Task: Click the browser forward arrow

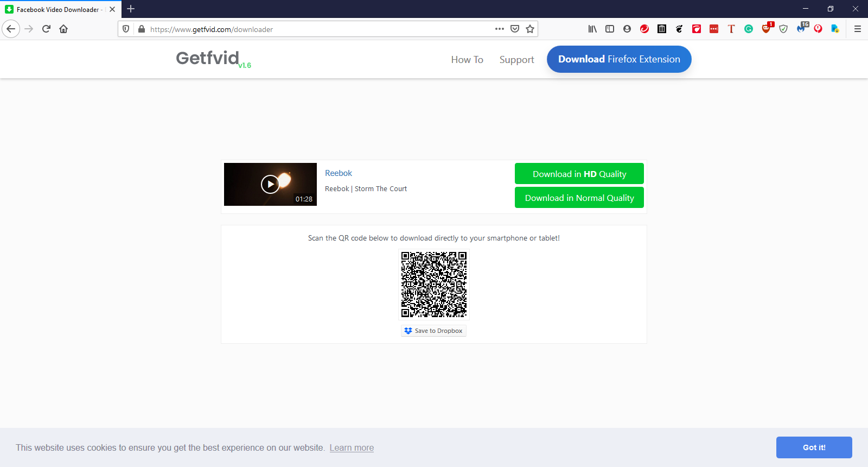Action: (x=29, y=29)
